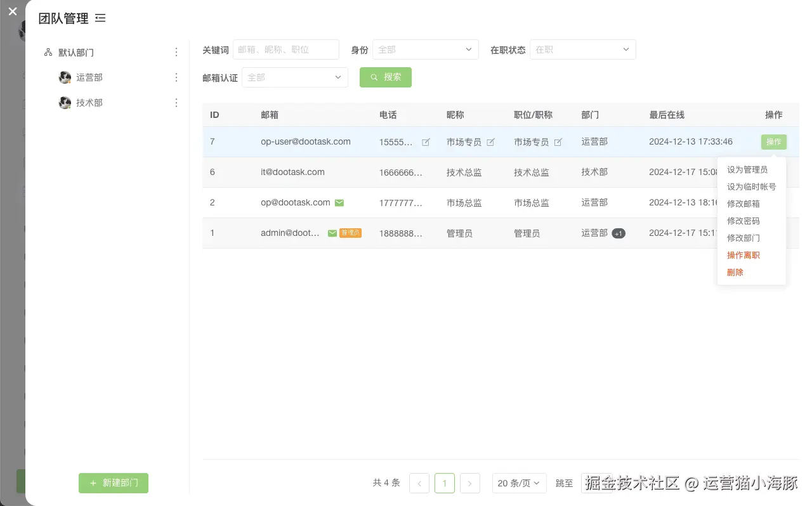Edit nickname 市场专员 pencil icon
This screenshot has height=506, width=812.
coord(490,142)
